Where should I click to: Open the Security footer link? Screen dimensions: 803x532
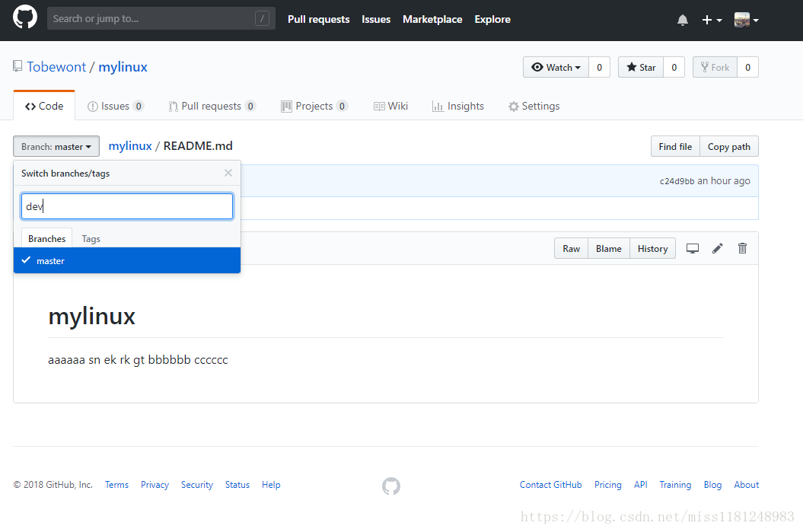click(196, 484)
